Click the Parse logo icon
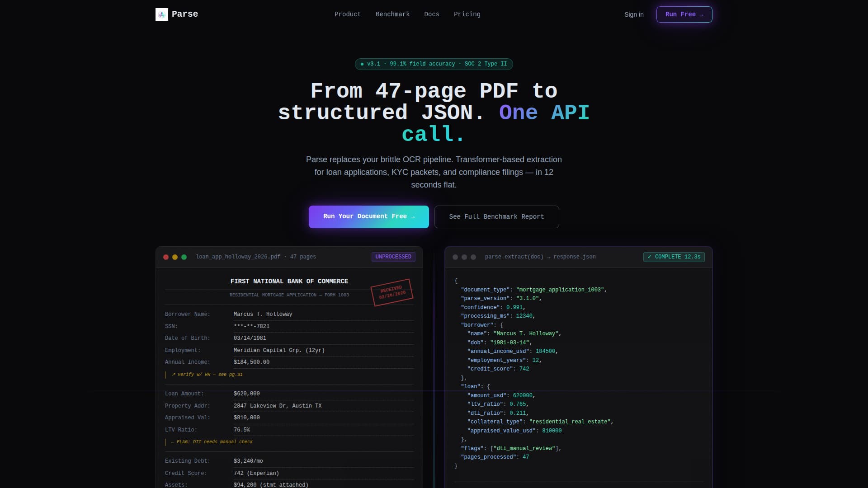This screenshot has width=868, height=488. pyautogui.click(x=162, y=14)
